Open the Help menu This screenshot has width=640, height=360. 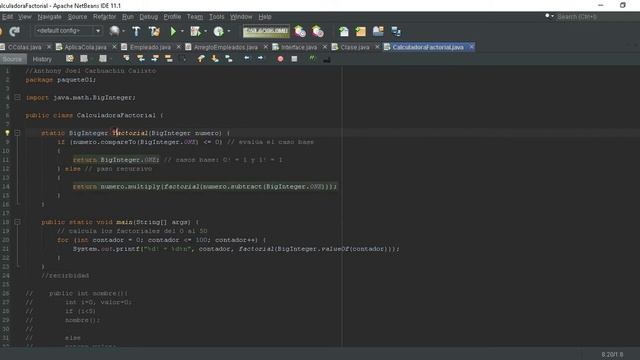click(264, 17)
